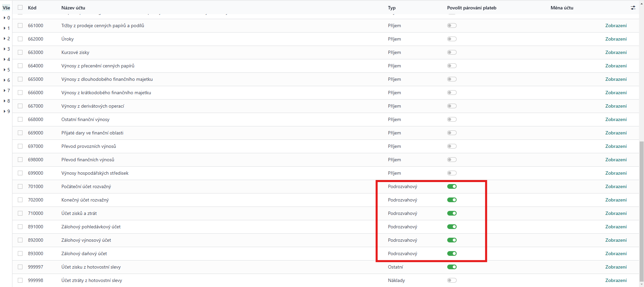Screen dimensions: 644x287
Task: Open Zobrazení link for account 663000
Action: coord(616,52)
